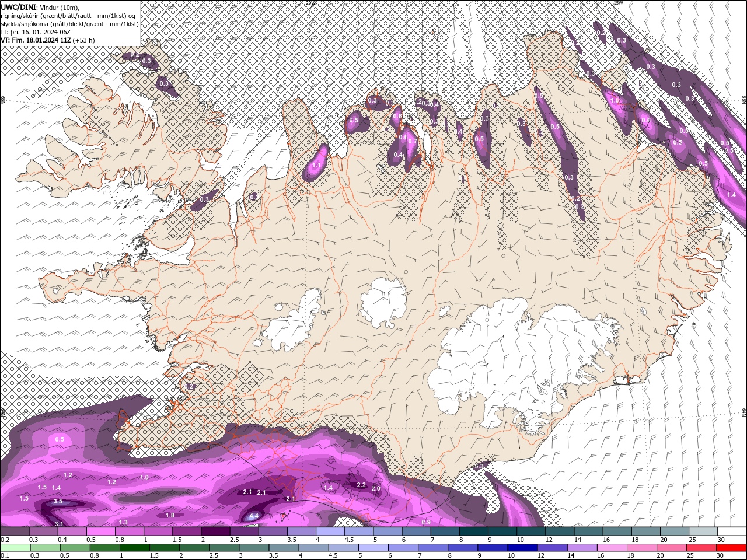Viewport: 747px width, 560px height.
Task: Click top legend lavender swatch between 4 and 4.5
Action: tap(330, 531)
